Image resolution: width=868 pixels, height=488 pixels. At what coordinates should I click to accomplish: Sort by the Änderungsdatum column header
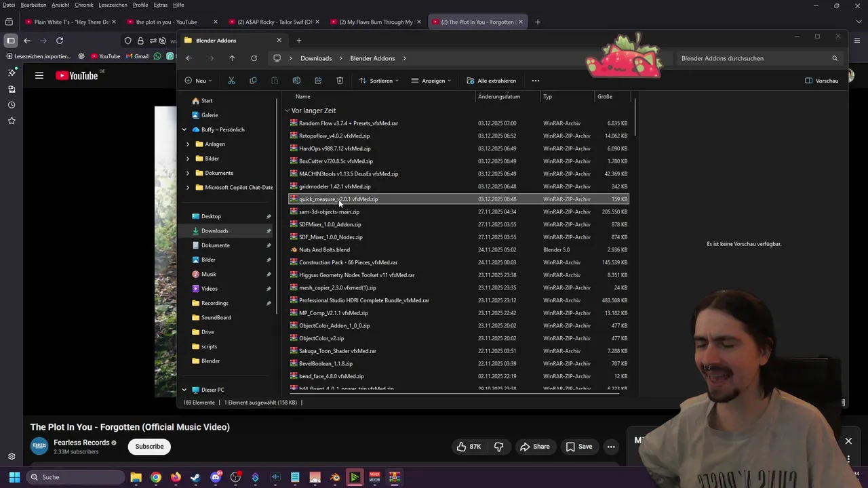499,96
